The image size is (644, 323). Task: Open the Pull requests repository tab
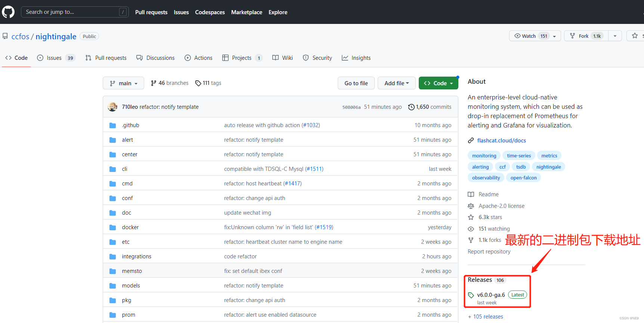(x=106, y=58)
